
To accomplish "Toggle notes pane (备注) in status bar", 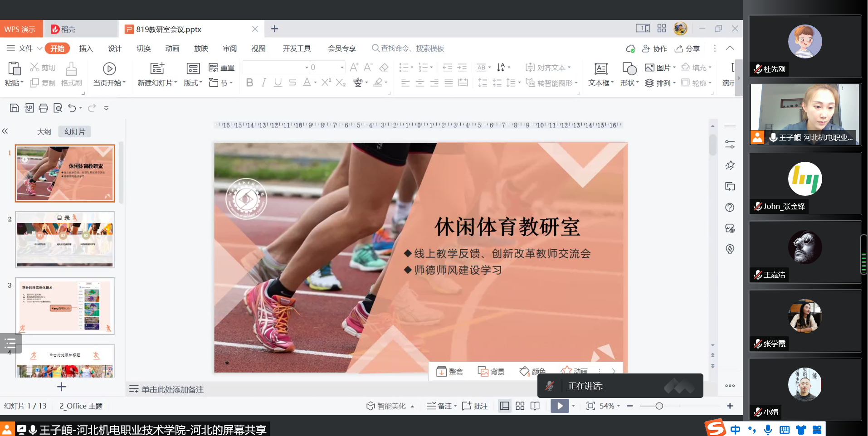I will click(x=442, y=406).
